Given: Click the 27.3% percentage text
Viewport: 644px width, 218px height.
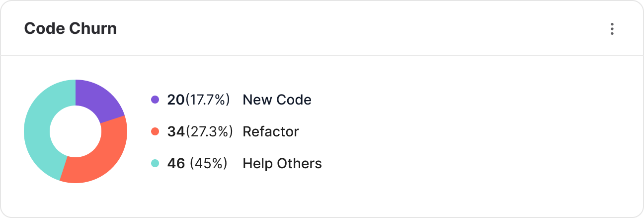Looking at the screenshot, I should pyautogui.click(x=209, y=132).
